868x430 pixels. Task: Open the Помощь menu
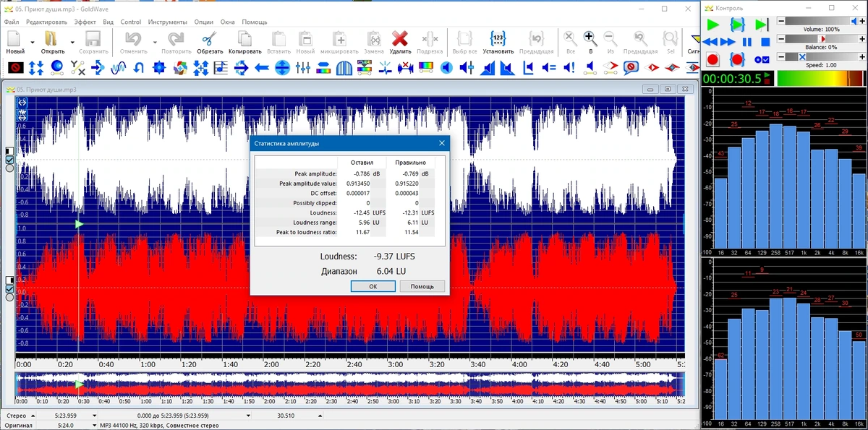[x=254, y=22]
